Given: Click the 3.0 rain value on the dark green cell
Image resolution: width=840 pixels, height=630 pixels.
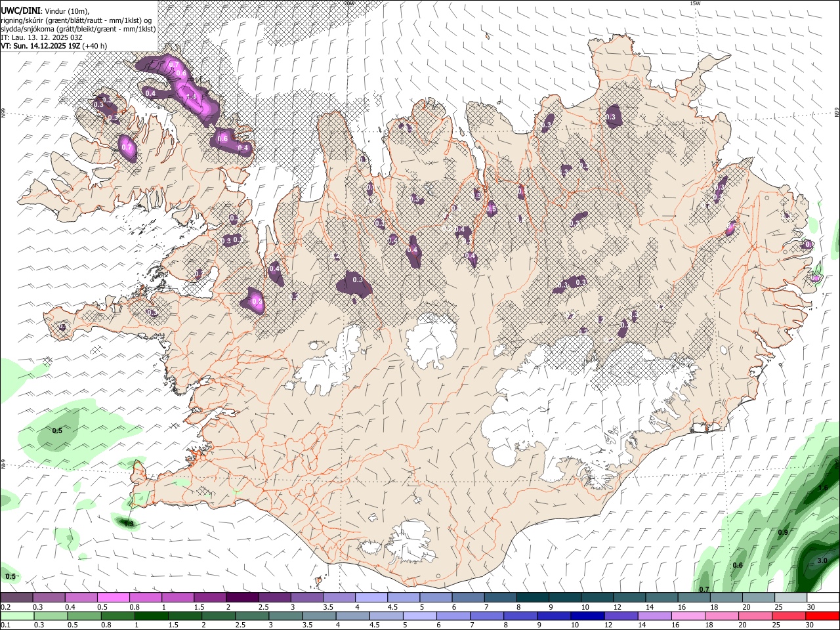Looking at the screenshot, I should click(x=822, y=561).
